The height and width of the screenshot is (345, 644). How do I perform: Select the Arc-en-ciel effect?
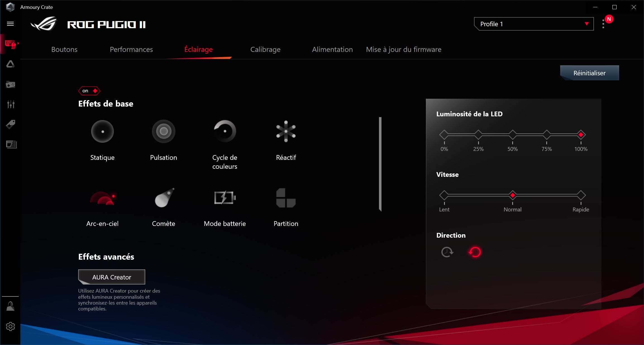click(102, 198)
